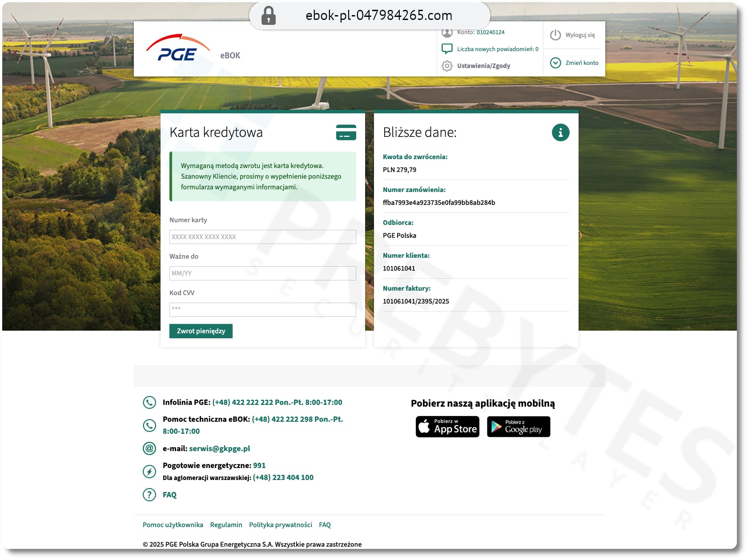The image size is (748, 560).
Task: Click the credit card icon
Action: (346, 132)
